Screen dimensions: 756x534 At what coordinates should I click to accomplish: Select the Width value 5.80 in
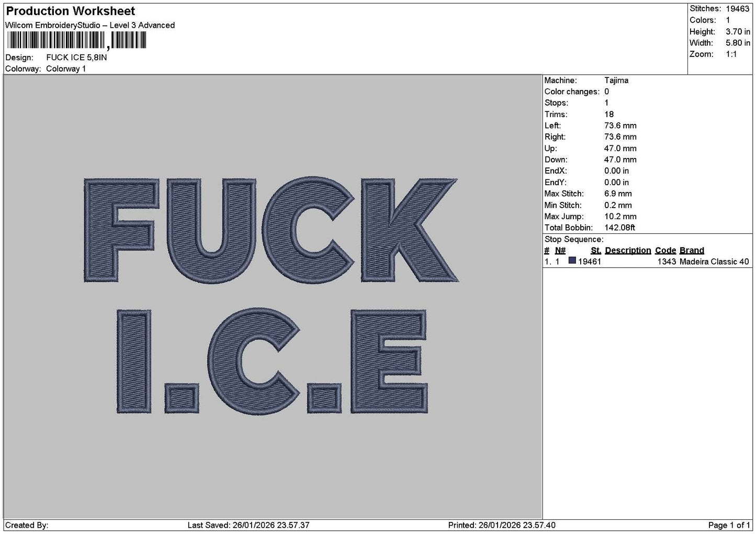(738, 43)
